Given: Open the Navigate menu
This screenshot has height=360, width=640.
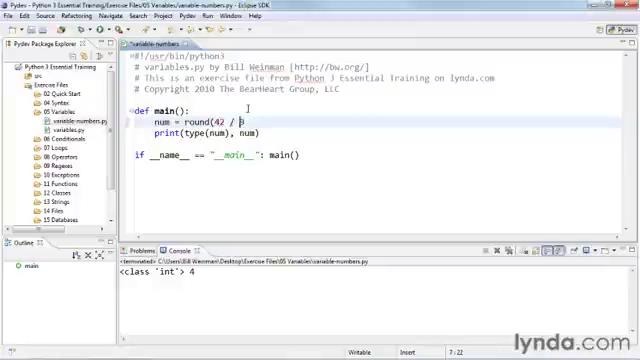Looking at the screenshot, I should click(x=111, y=16).
